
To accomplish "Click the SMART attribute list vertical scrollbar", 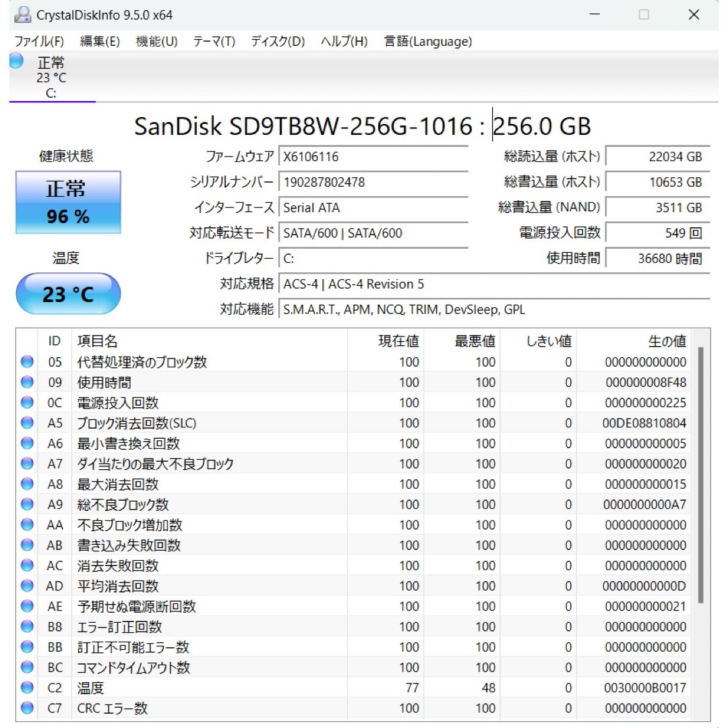I will [700, 475].
